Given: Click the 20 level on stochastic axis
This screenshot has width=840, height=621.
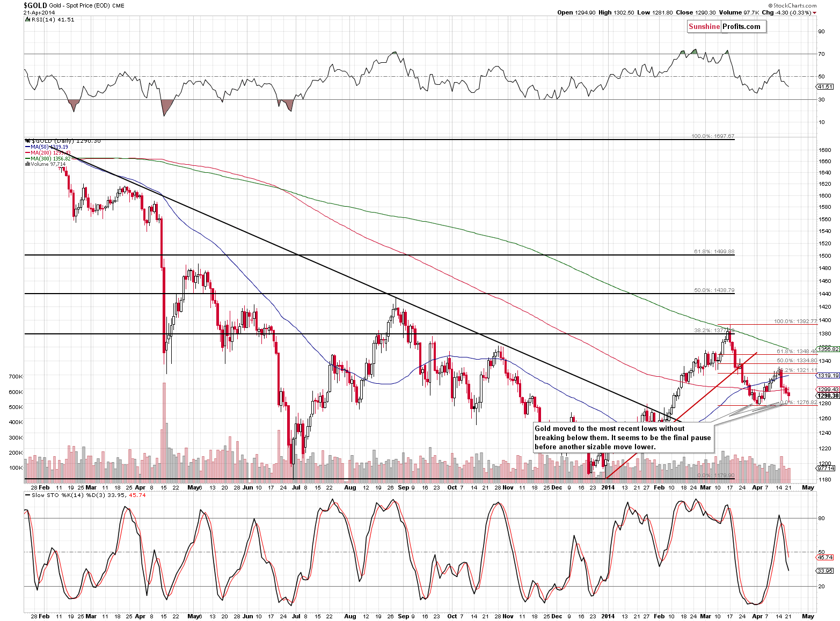Looking at the screenshot, I should click(822, 587).
